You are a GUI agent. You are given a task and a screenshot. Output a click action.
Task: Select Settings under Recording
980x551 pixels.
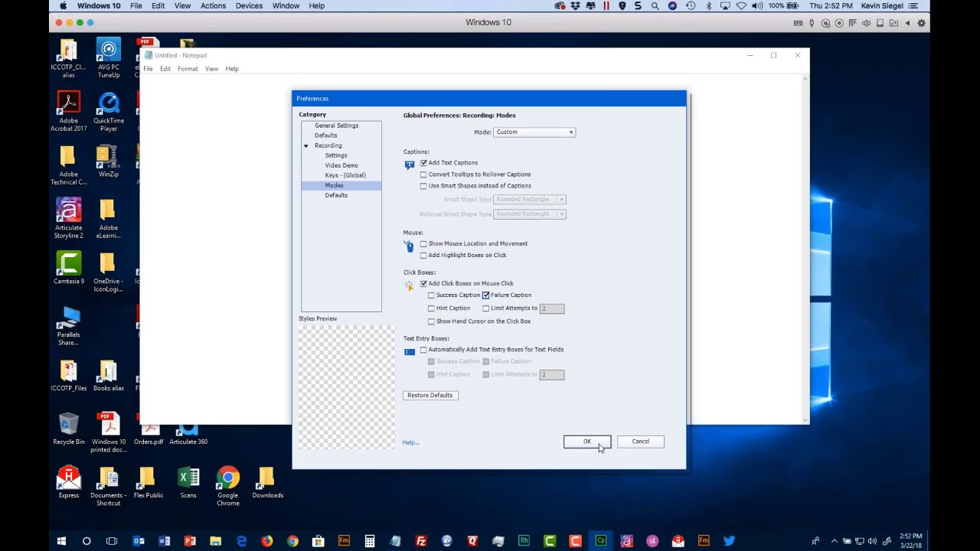tap(335, 155)
